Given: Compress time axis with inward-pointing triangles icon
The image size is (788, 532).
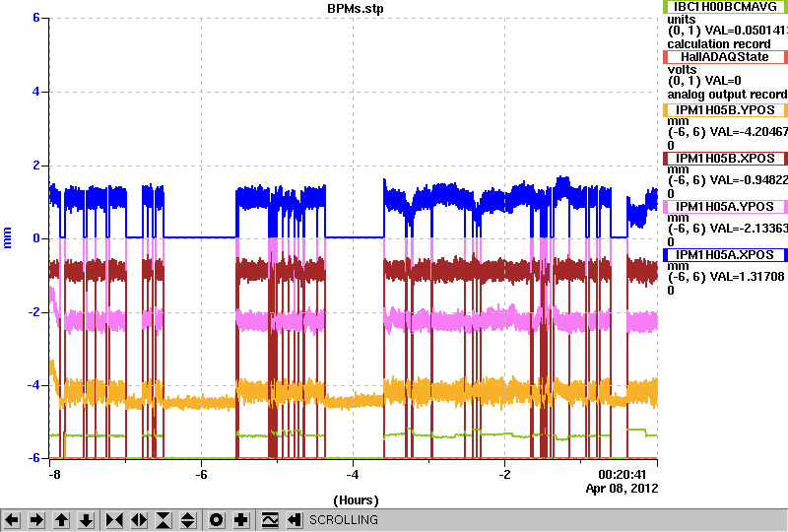Looking at the screenshot, I should [x=114, y=519].
